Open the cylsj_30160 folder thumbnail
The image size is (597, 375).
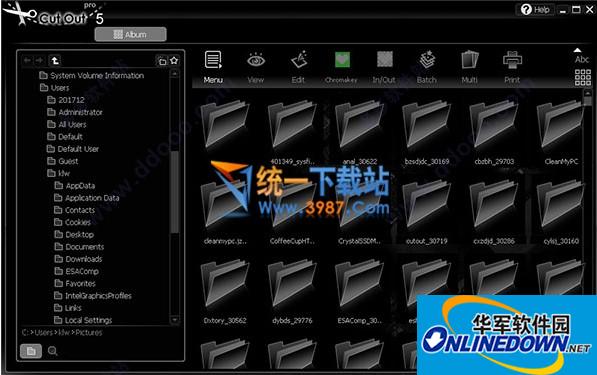point(560,212)
